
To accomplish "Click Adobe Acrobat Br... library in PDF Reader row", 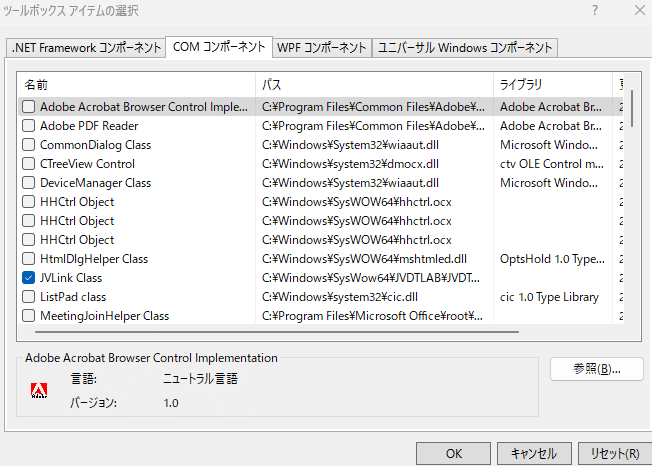I will [x=551, y=126].
